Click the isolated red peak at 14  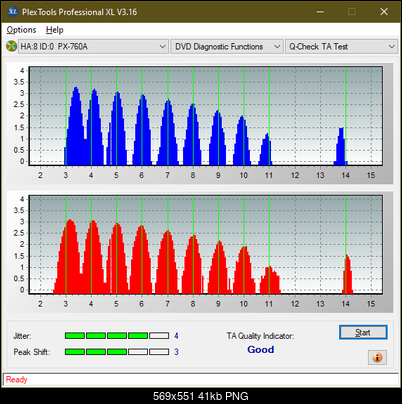(347, 274)
